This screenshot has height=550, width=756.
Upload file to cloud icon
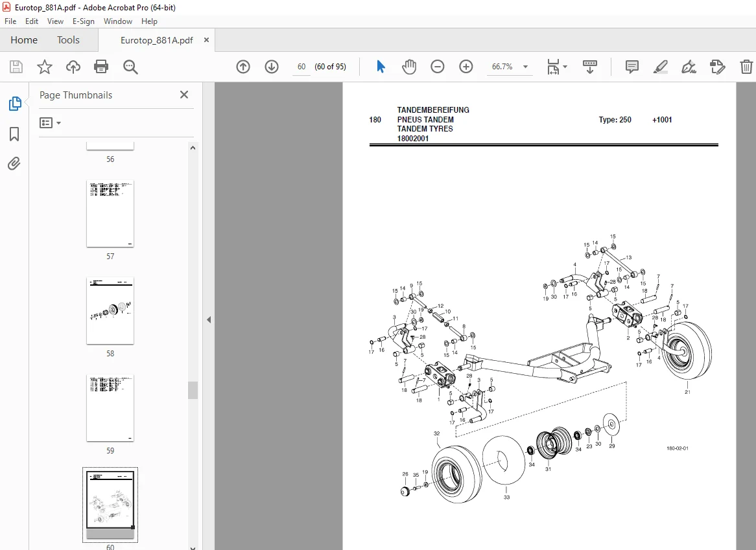tap(73, 67)
